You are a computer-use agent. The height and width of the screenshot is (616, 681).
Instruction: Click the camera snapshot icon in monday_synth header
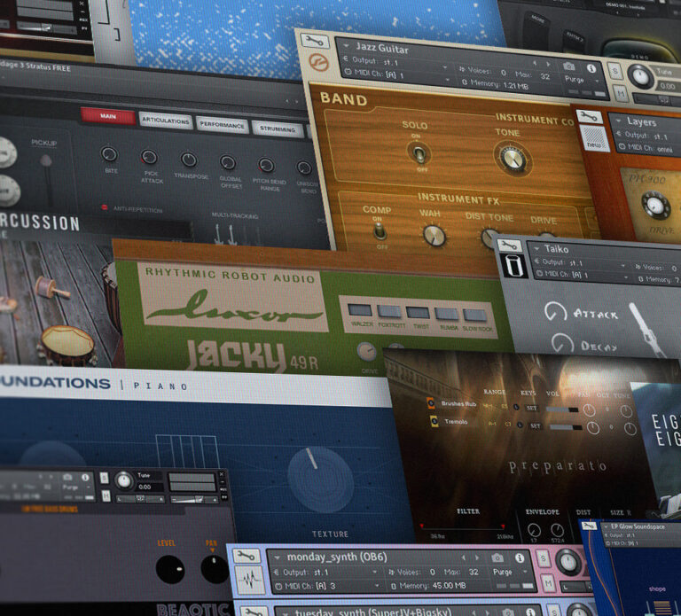point(497,558)
